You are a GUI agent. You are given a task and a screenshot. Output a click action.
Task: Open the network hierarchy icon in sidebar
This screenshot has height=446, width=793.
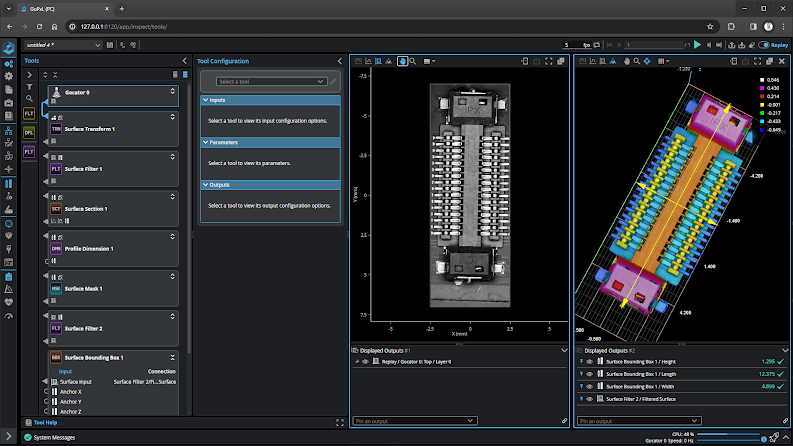(x=9, y=131)
